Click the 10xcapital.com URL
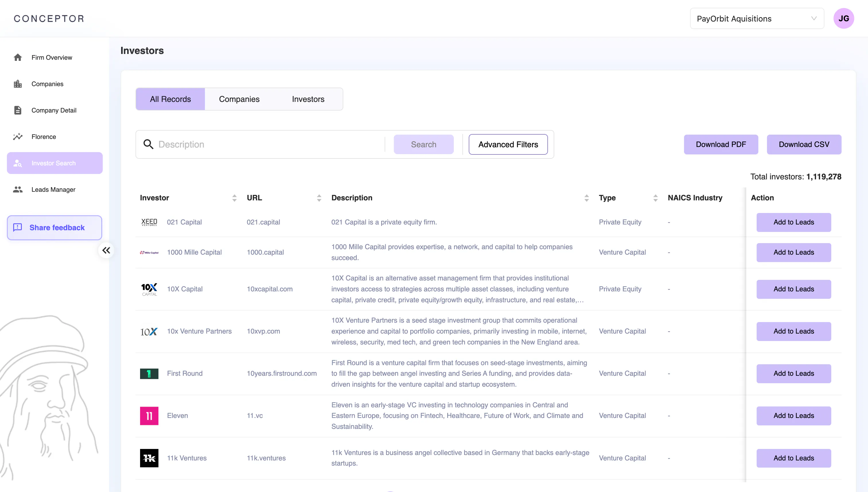The height and width of the screenshot is (492, 868). pyautogui.click(x=270, y=289)
